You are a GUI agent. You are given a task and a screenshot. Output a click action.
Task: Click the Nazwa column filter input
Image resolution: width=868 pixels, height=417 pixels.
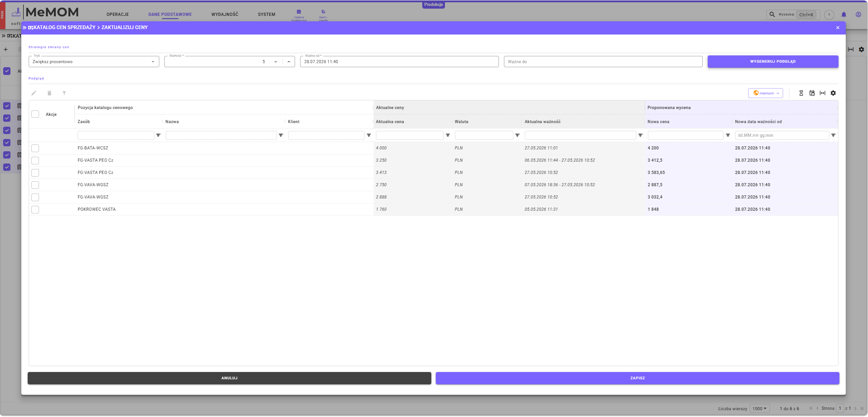point(221,135)
